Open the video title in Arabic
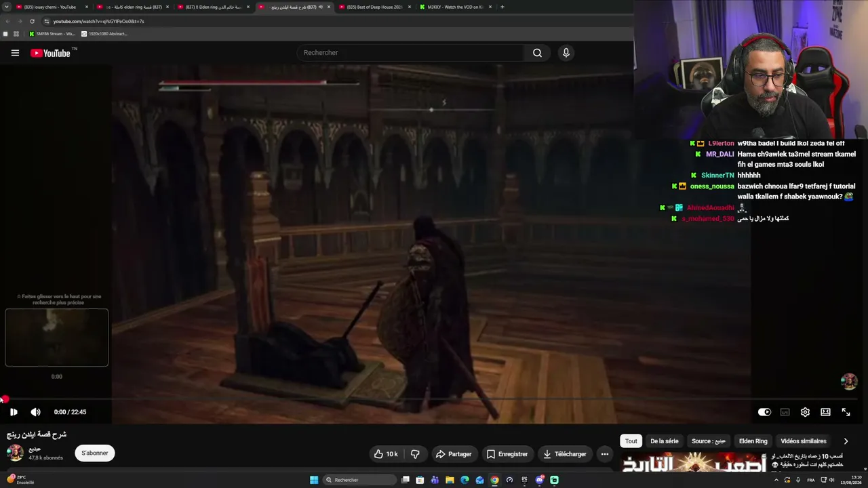Screen dimensions: 868x488 (x=37, y=434)
